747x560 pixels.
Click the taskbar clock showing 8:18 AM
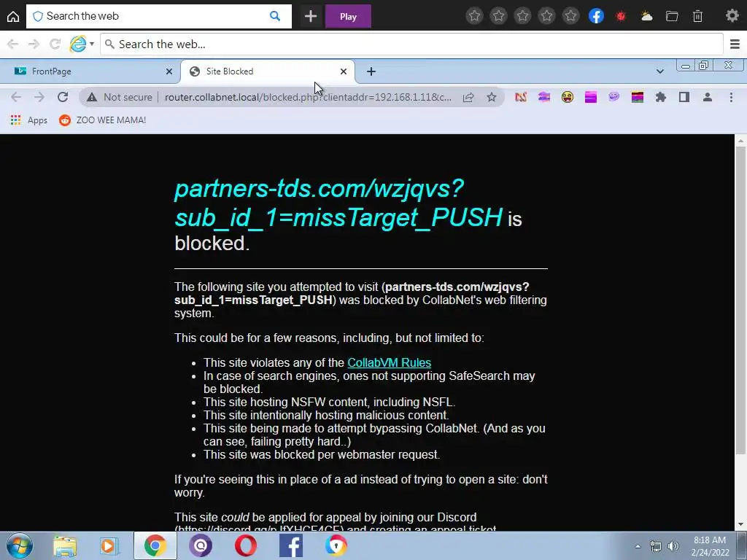pos(710,546)
